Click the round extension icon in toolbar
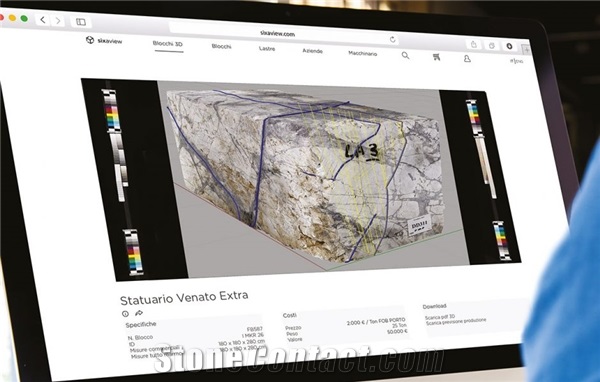 [x=509, y=46]
